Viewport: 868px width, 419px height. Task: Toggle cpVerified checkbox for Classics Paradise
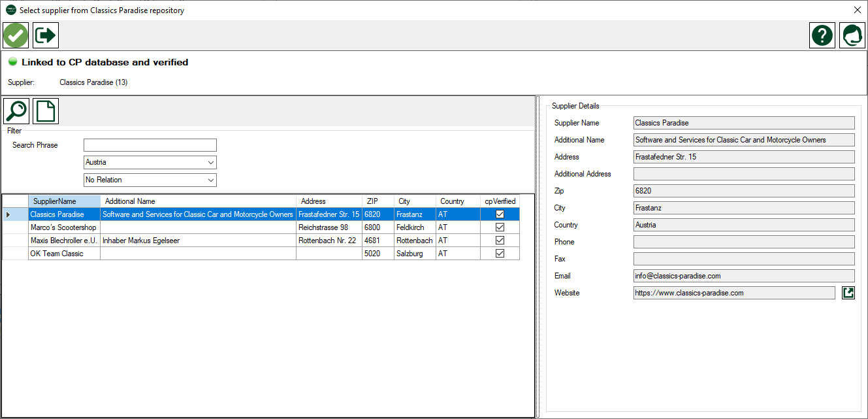pyautogui.click(x=500, y=214)
